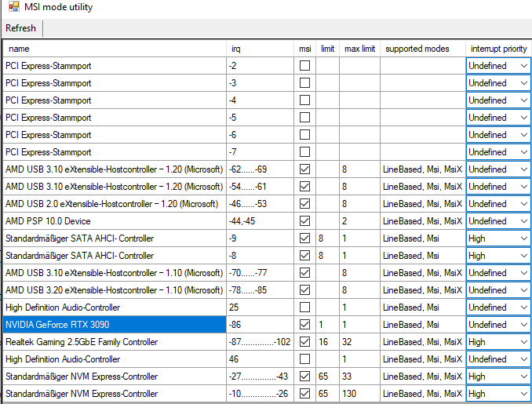Click irq cell -62......-69
Viewport: 532px width, 404px height.
point(260,169)
